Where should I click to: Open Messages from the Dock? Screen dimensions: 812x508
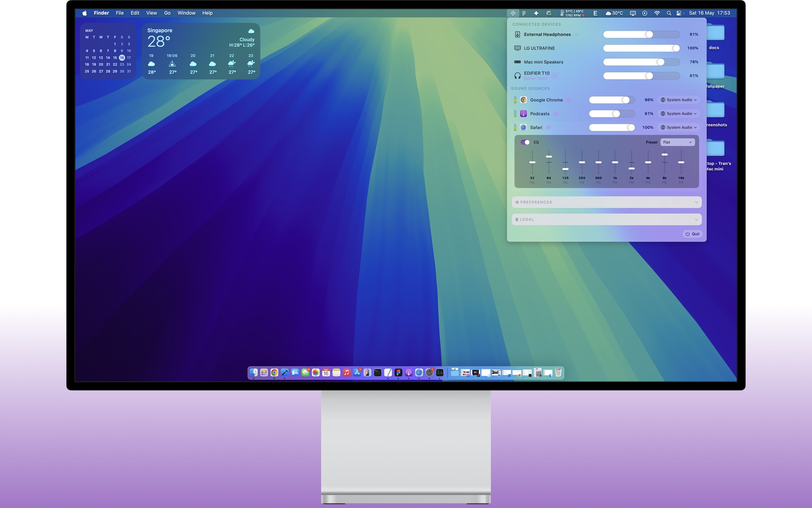click(305, 372)
